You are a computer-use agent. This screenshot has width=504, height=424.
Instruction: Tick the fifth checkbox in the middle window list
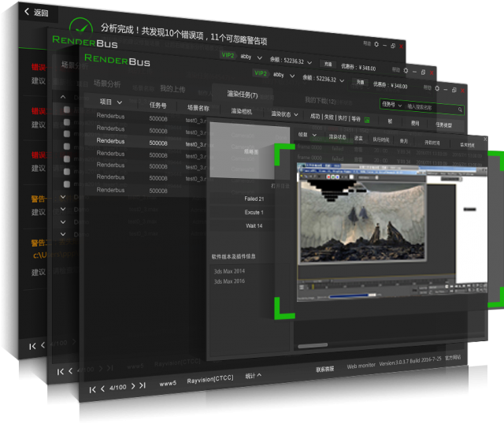tap(66, 159)
